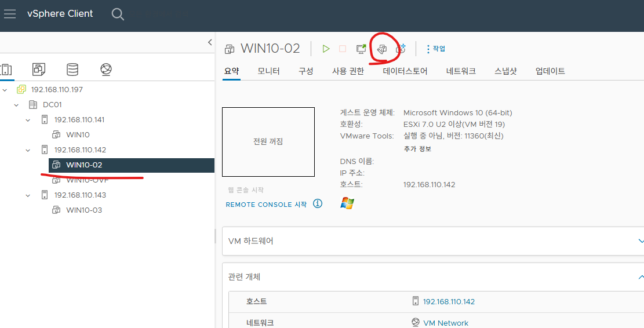
Task: Select host 192.168.110.143 in the tree
Action: [x=80, y=195]
